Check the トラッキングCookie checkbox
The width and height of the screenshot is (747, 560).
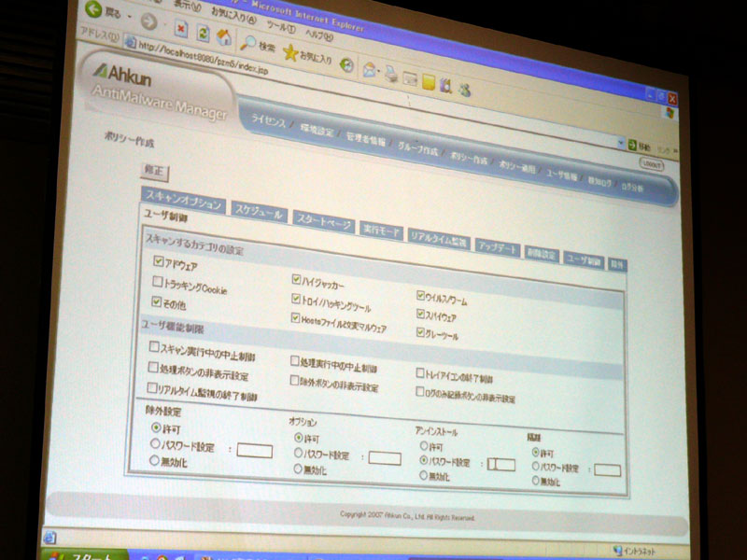(157, 282)
